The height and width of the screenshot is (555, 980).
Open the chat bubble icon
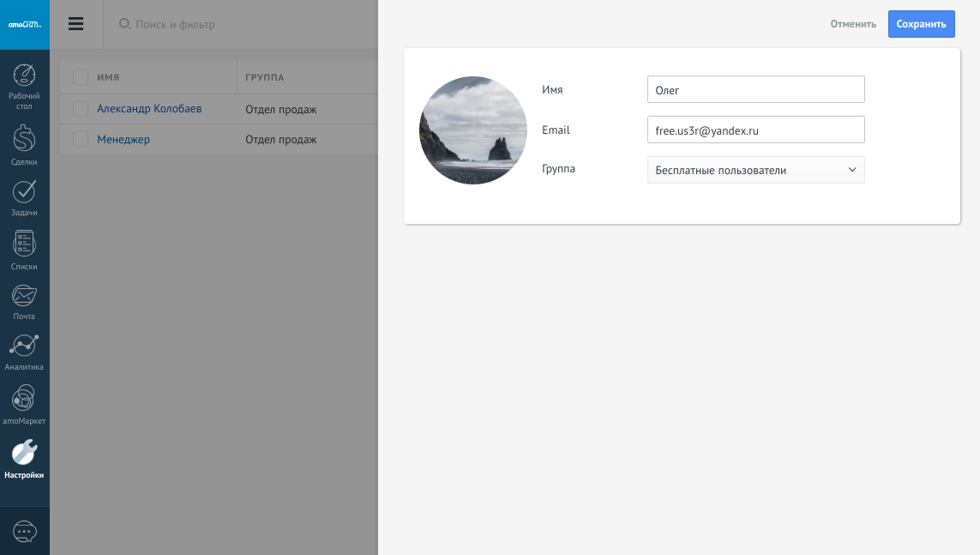pos(25,532)
